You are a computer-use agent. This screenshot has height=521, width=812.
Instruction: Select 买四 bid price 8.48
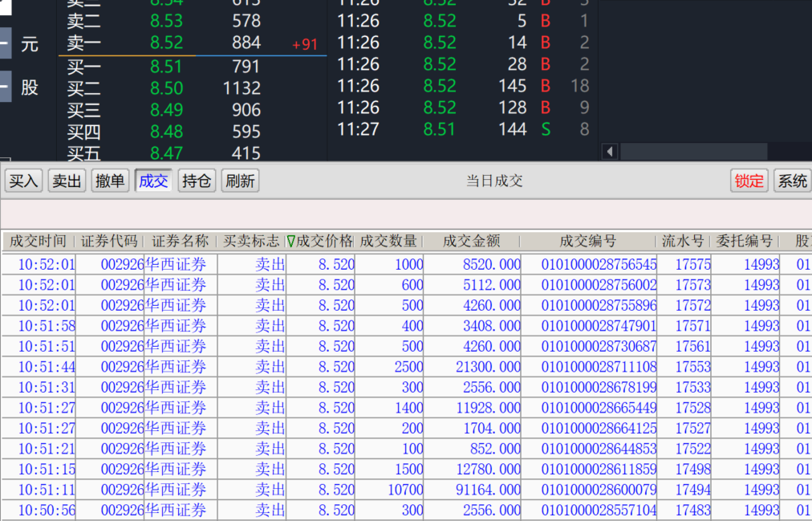166,132
